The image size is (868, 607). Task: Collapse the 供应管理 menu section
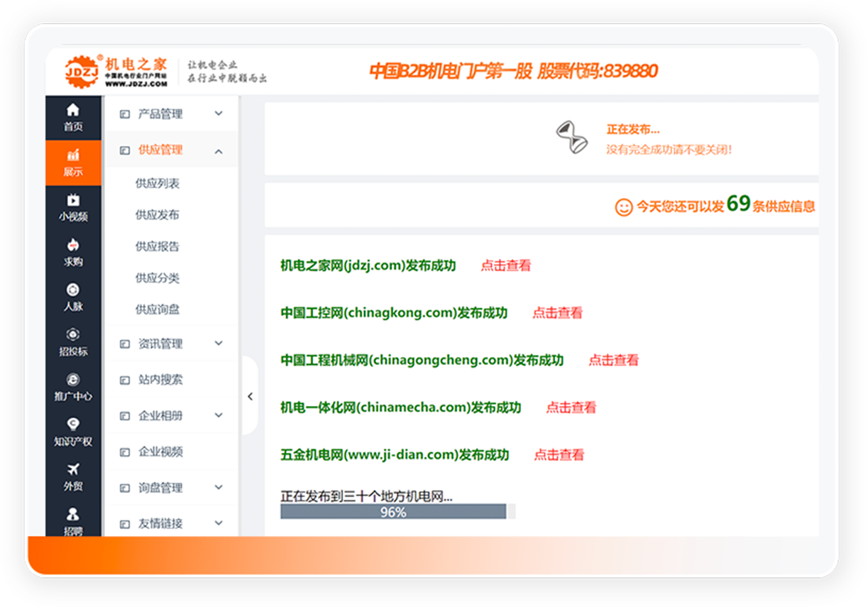[x=219, y=151]
